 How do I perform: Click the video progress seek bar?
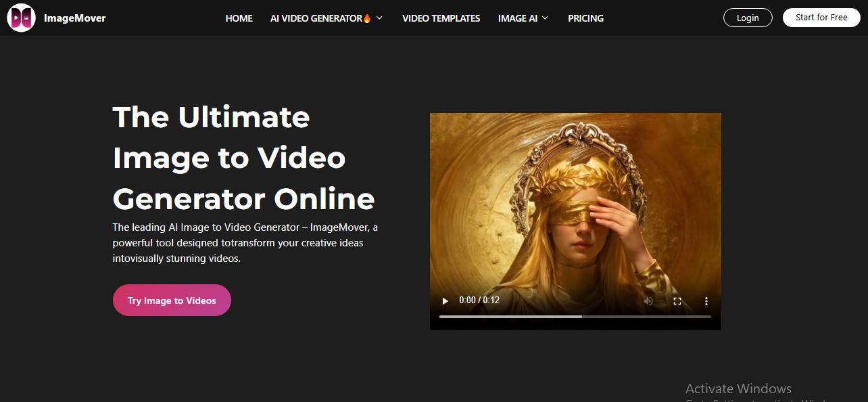[x=575, y=316]
